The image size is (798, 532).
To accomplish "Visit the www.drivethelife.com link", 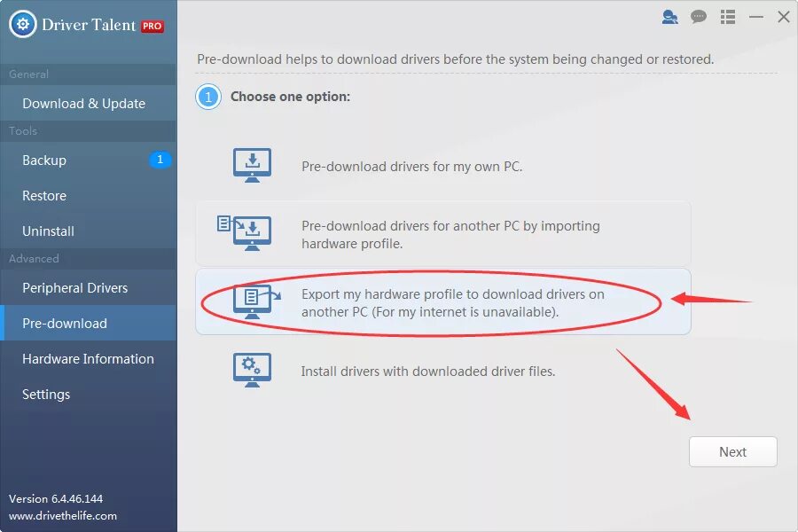I will coord(63,516).
